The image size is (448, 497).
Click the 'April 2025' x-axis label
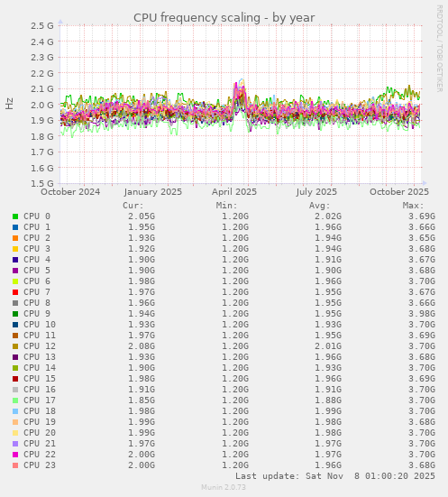pyautogui.click(x=234, y=192)
